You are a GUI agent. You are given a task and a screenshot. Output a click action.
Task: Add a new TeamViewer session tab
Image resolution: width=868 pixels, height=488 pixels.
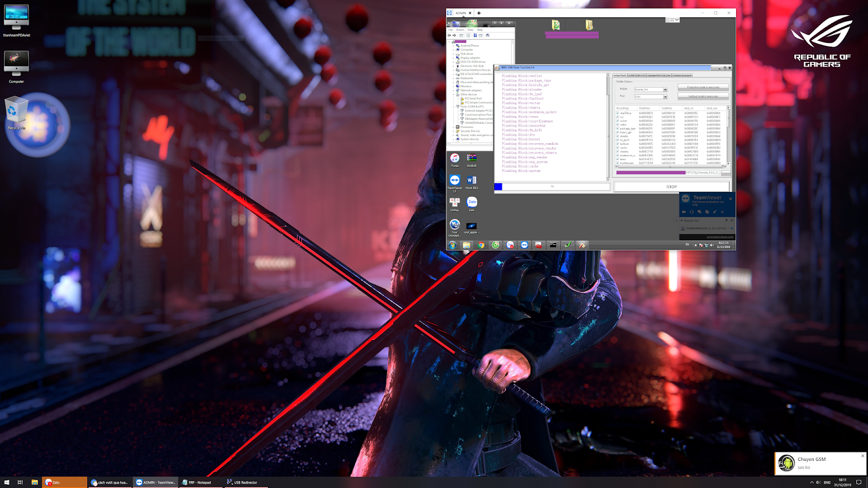(x=479, y=13)
